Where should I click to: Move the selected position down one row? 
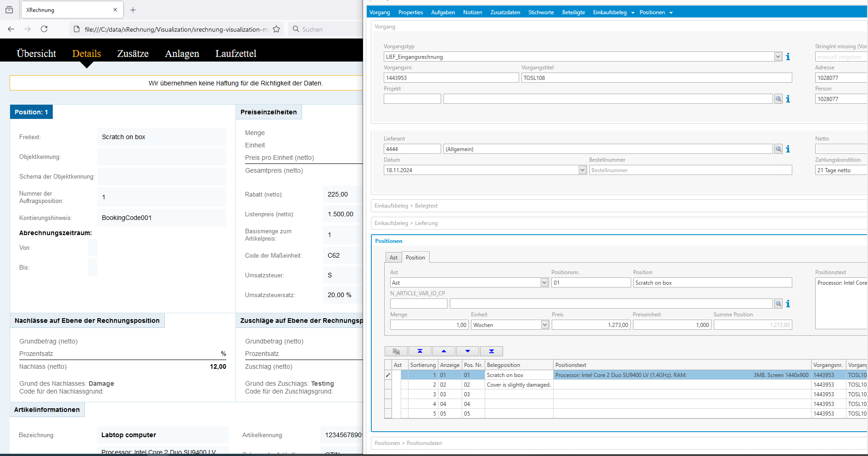(468, 351)
